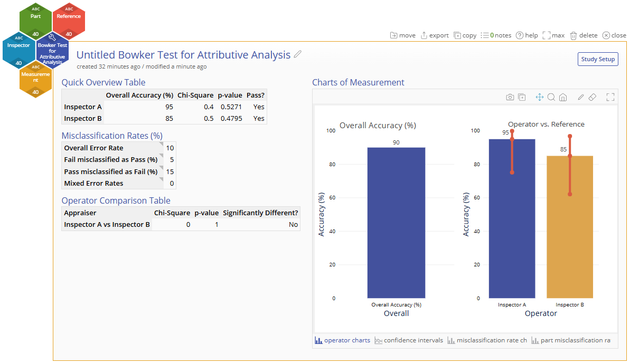
Task: Open the part misclassification rate tab
Action: (571, 340)
